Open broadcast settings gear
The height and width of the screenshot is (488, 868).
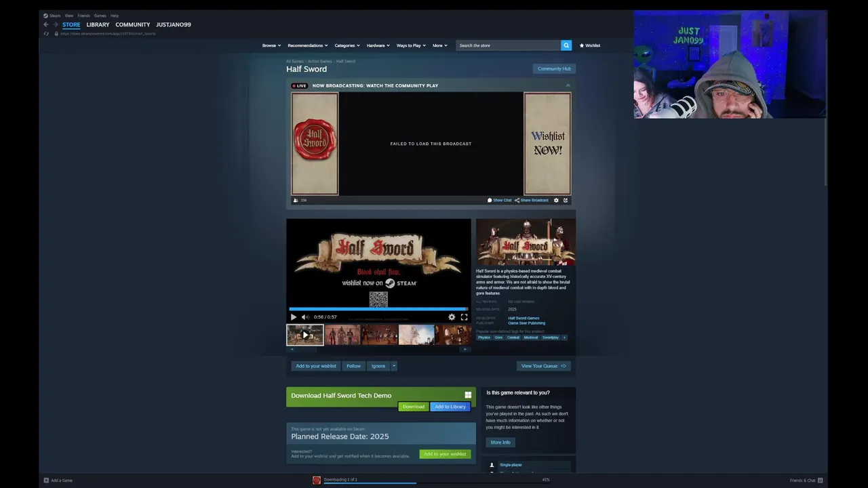556,200
